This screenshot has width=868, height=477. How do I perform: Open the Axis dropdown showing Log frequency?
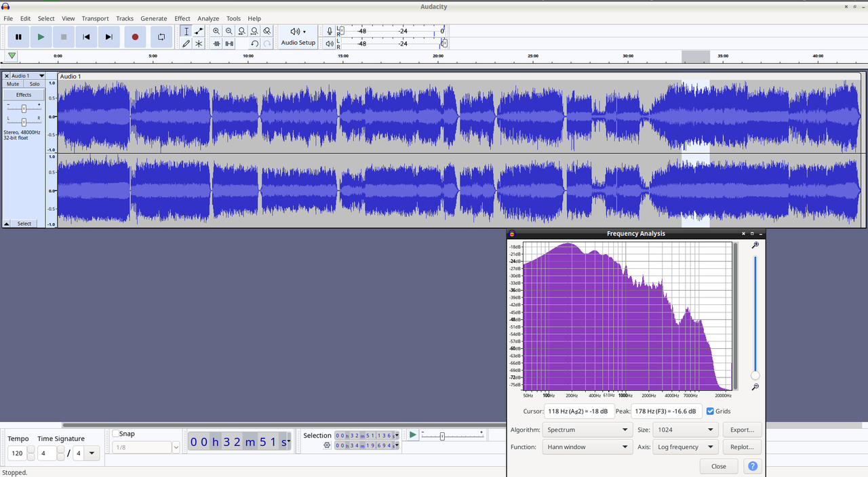686,447
